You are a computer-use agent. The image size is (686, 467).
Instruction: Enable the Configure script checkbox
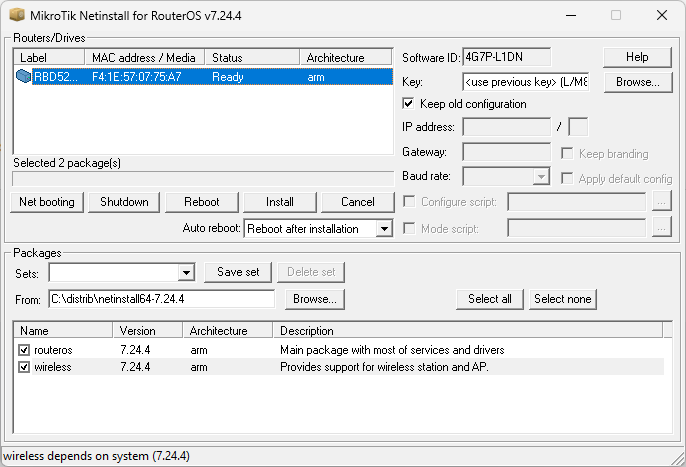409,201
